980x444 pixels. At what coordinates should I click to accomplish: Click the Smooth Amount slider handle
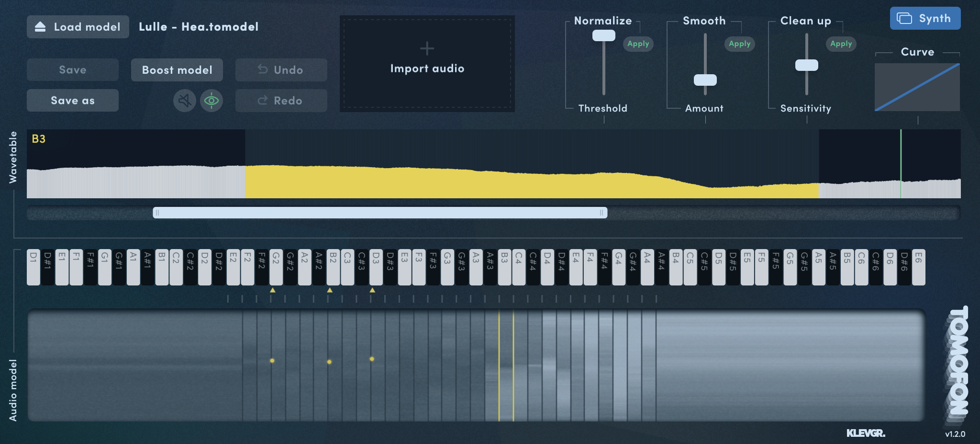[x=705, y=80]
